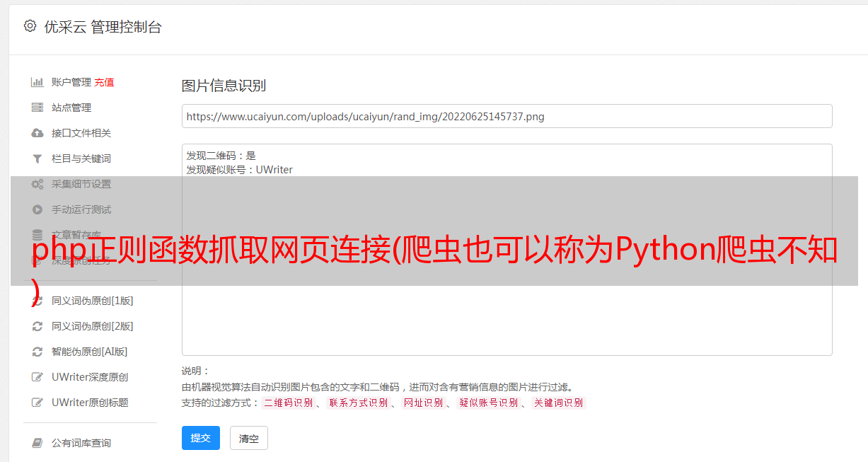Click the book icon for 公有词库查询
868x462 pixels.
coord(37,443)
